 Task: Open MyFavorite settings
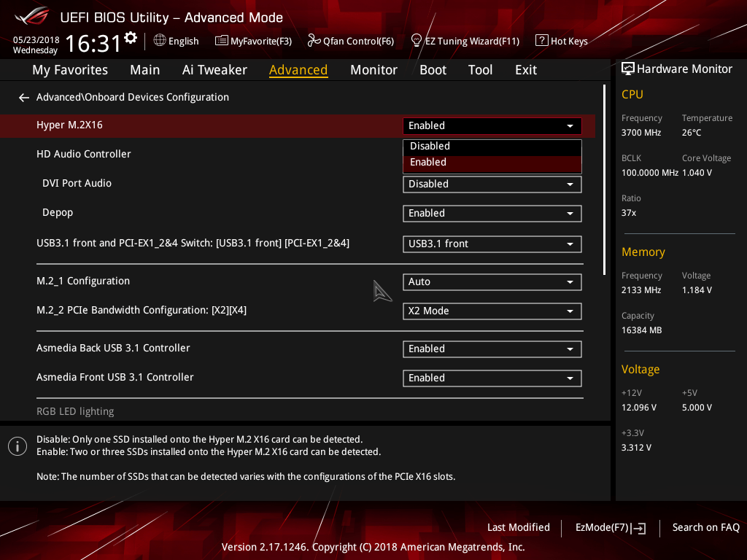[x=253, y=41]
